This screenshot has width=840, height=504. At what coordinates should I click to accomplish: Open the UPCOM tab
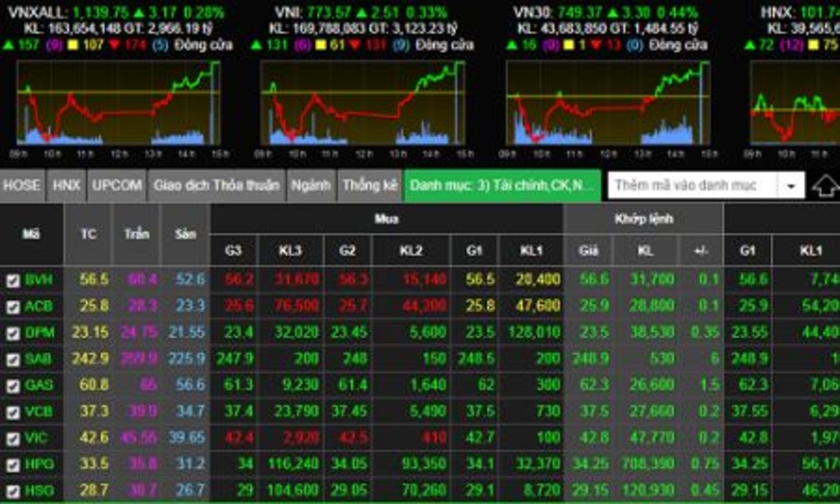(x=117, y=186)
